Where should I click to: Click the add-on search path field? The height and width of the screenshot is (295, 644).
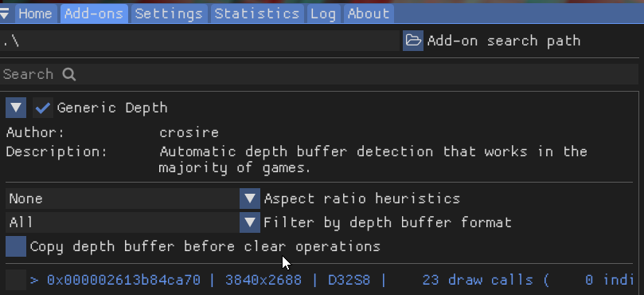[x=200, y=41]
